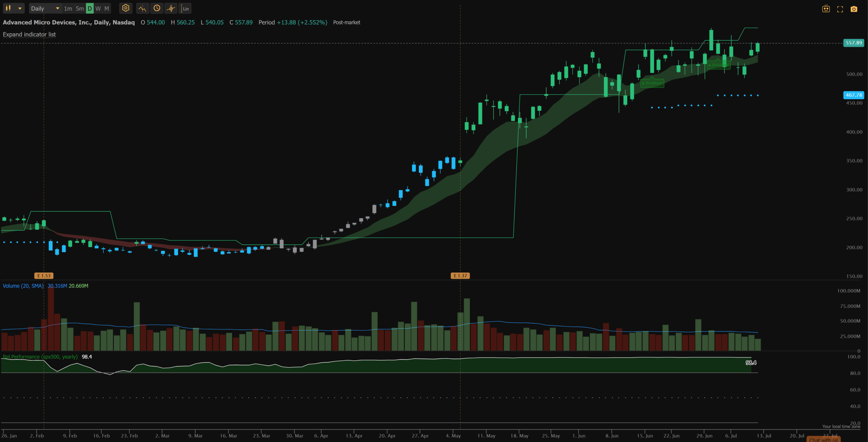Click the Volume (20, SMA) indicator label
The image size is (868, 442).
point(23,286)
